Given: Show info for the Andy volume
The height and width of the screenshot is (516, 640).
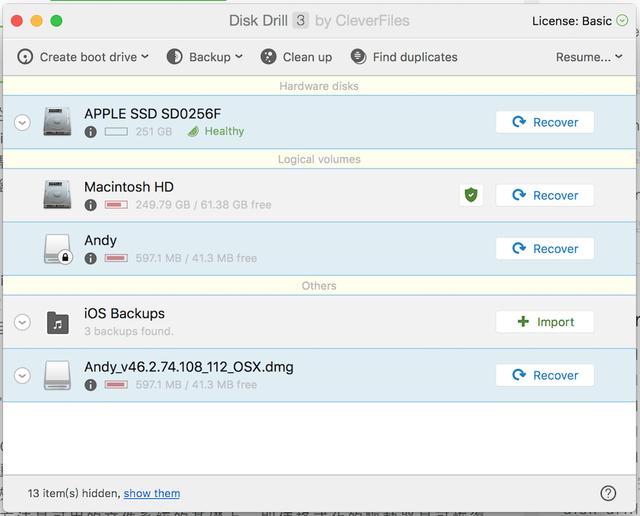Looking at the screenshot, I should click(x=91, y=258).
